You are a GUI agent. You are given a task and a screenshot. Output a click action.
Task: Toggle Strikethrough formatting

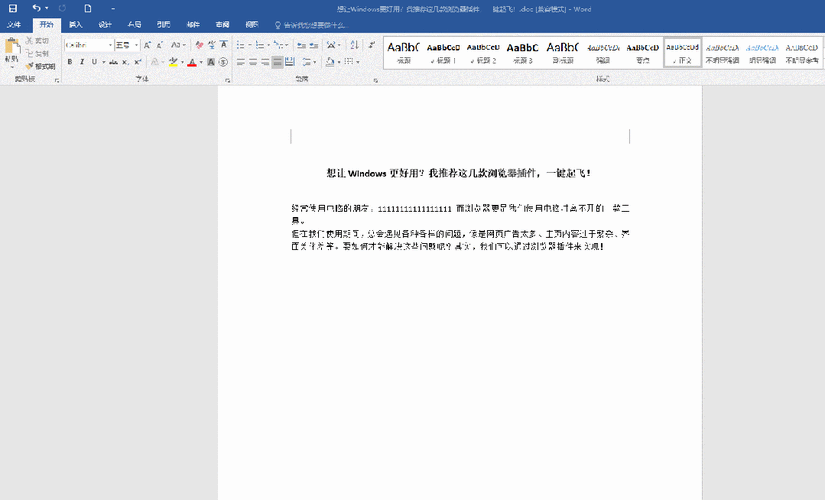click(113, 62)
